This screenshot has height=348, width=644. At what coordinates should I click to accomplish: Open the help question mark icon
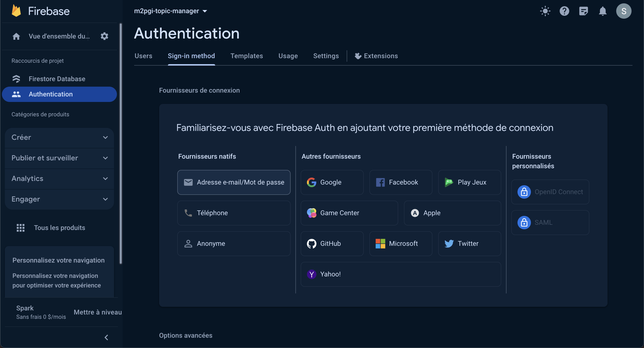(564, 11)
